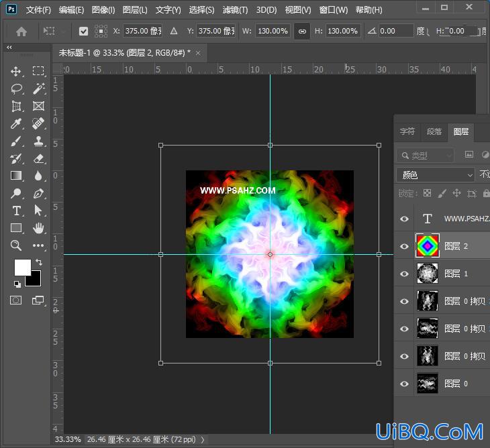
Task: Click the foreground color swatch
Action: click(x=23, y=267)
